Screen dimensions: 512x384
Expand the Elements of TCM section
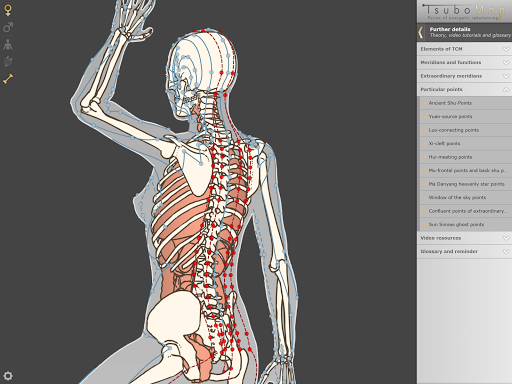(x=464, y=49)
